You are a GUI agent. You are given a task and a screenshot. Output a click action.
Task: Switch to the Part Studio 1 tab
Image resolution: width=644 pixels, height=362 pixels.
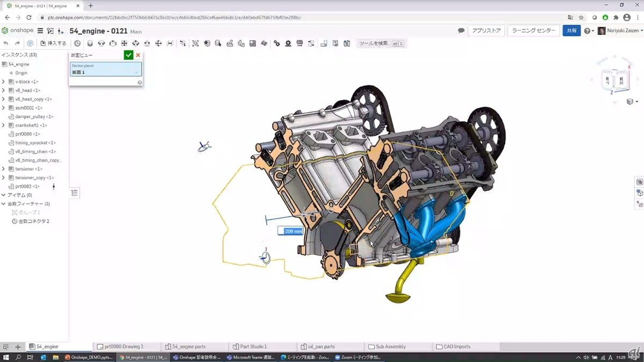tap(253, 347)
